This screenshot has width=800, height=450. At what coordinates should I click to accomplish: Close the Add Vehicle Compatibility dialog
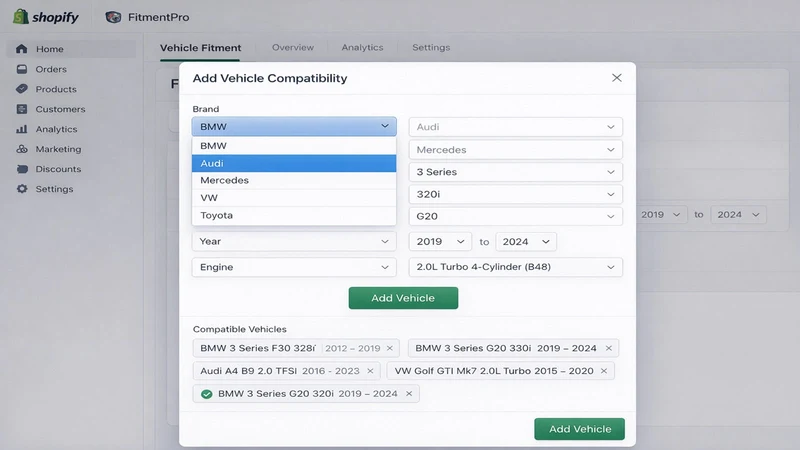click(617, 78)
